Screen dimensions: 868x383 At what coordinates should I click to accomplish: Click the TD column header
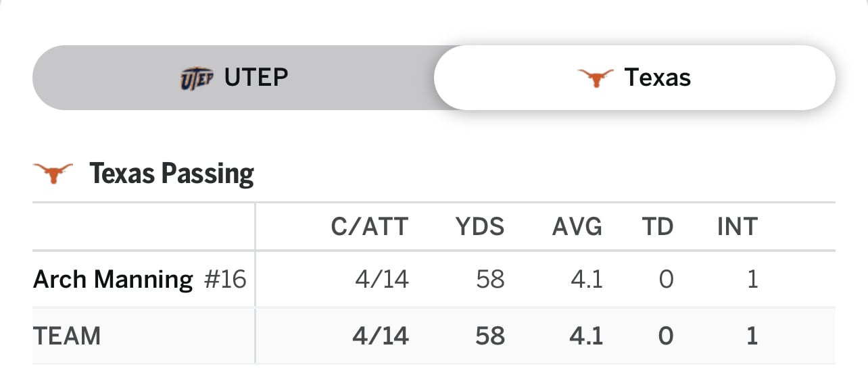657,227
